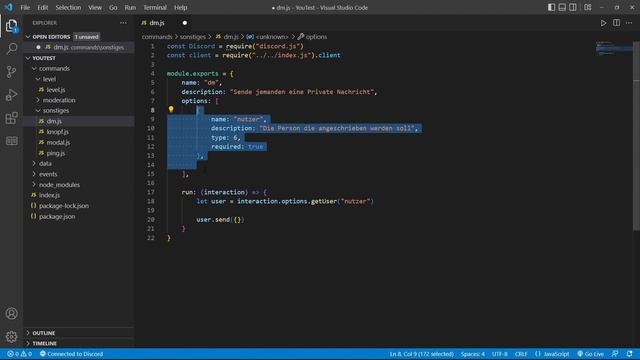Open the File menu
The width and height of the screenshot is (640, 360).
25,7
